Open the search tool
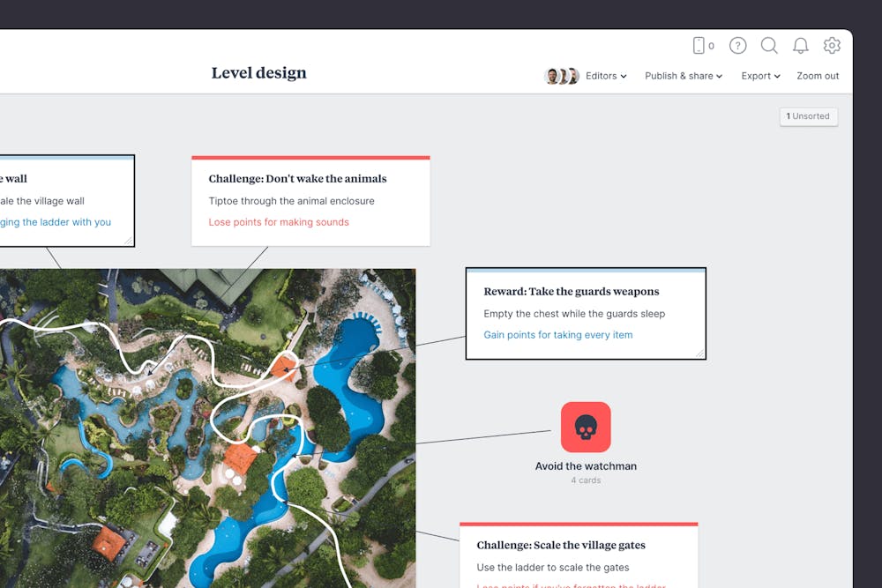 pos(769,45)
